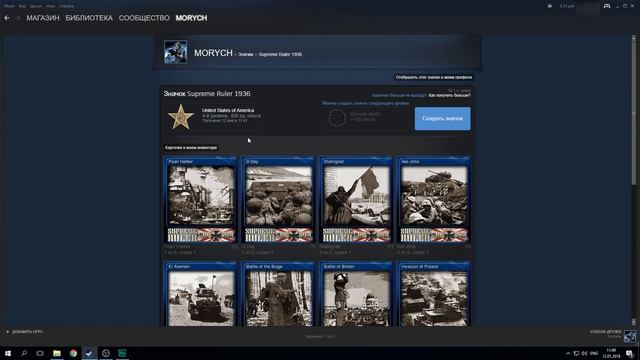Open the СООБЩЕСТВО tab
The width and height of the screenshot is (640, 360).
click(x=144, y=18)
